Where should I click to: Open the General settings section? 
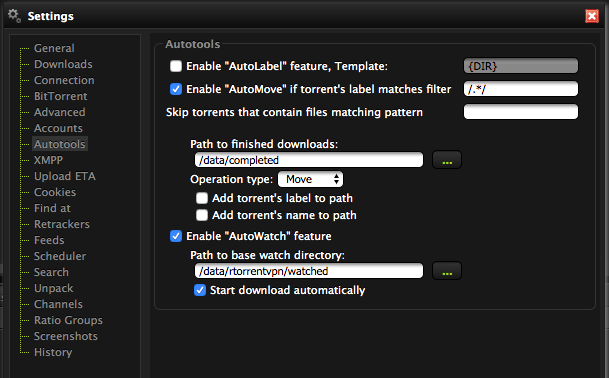[54, 48]
